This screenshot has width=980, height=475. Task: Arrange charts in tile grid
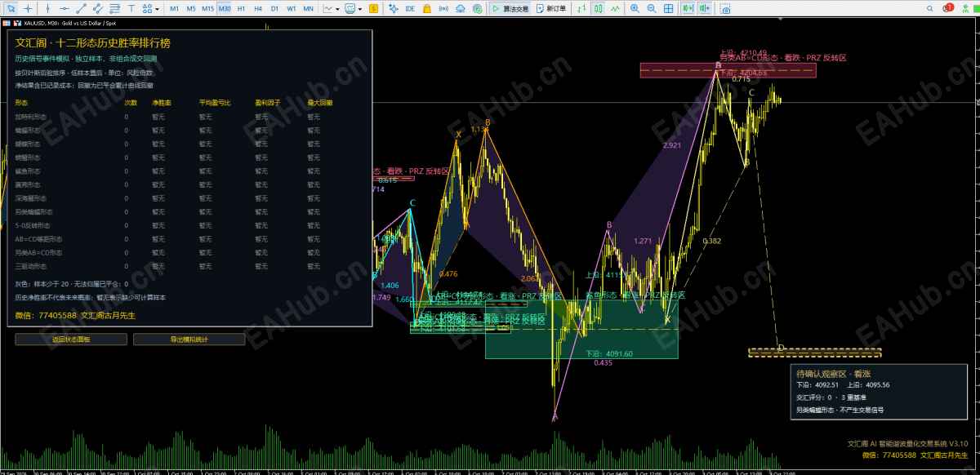coord(669,8)
